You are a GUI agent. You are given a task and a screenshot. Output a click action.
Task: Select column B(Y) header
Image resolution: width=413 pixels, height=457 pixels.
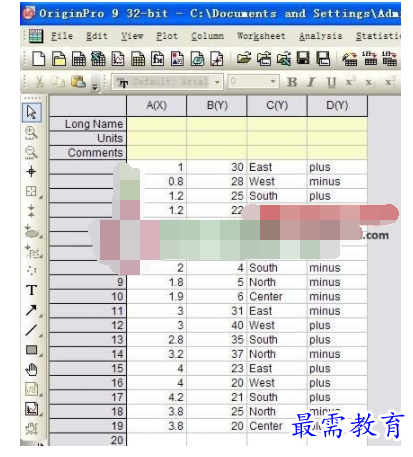click(x=217, y=106)
